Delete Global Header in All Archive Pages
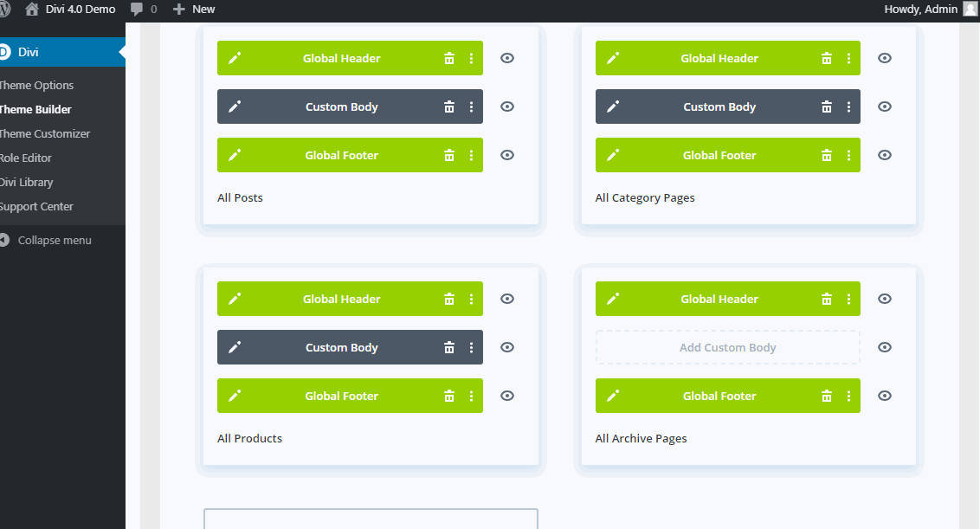 (826, 299)
